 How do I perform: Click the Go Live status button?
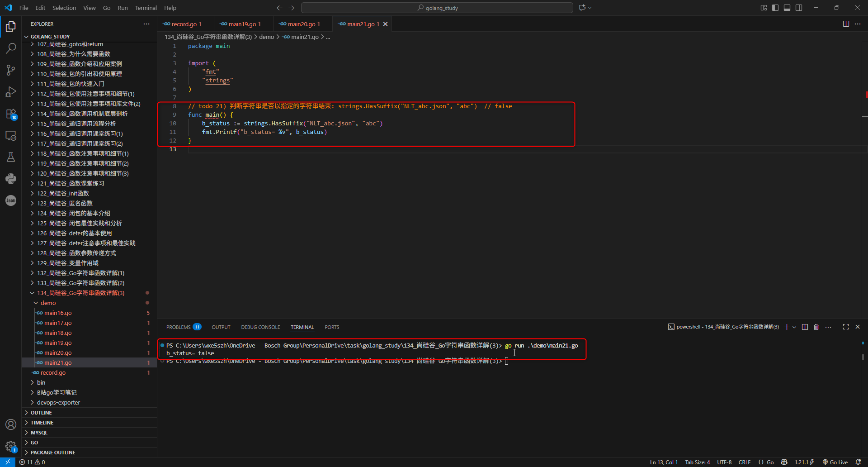coord(835,462)
